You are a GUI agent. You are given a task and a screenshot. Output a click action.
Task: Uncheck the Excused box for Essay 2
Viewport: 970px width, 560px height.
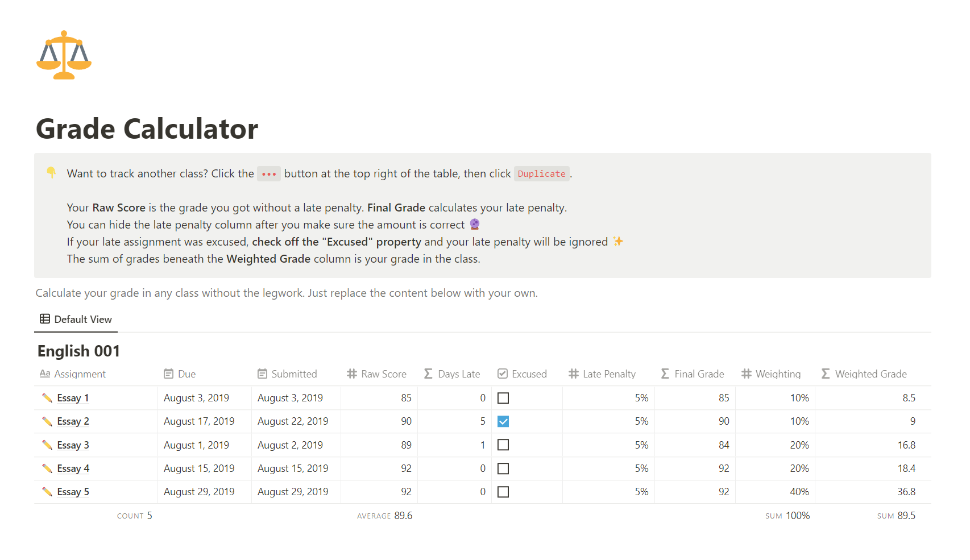click(x=503, y=421)
